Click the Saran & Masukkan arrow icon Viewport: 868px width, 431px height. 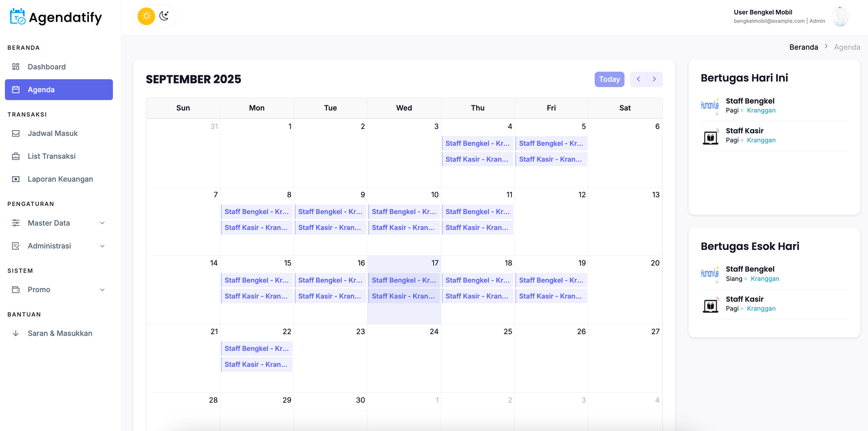pos(16,333)
